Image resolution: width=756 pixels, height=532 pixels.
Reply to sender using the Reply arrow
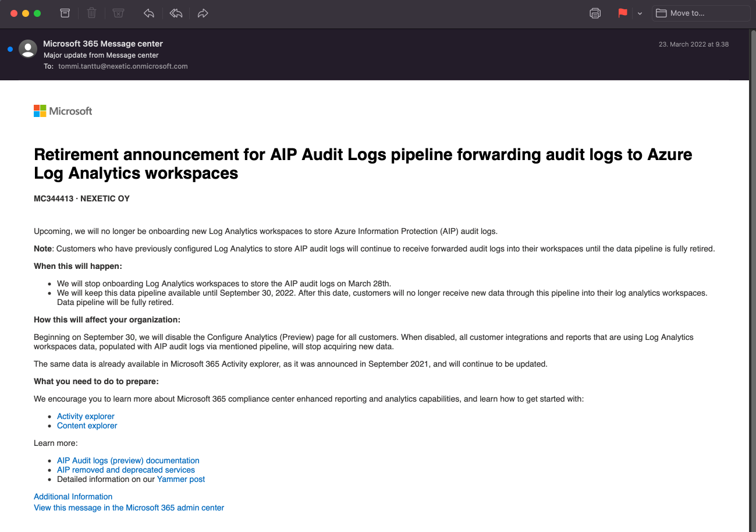[x=149, y=13]
